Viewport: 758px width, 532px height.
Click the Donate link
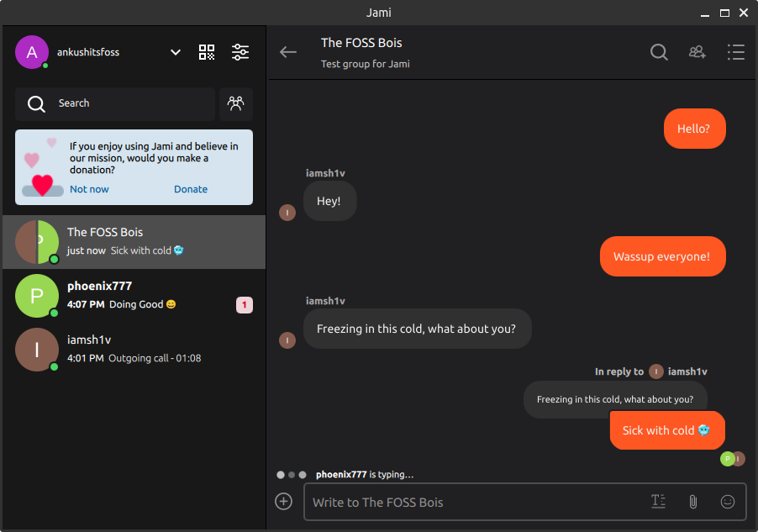click(x=191, y=189)
